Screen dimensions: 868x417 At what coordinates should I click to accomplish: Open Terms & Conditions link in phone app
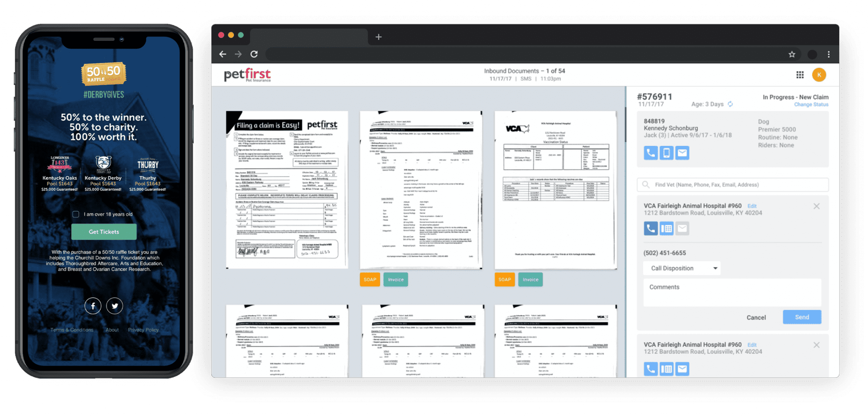tap(72, 330)
